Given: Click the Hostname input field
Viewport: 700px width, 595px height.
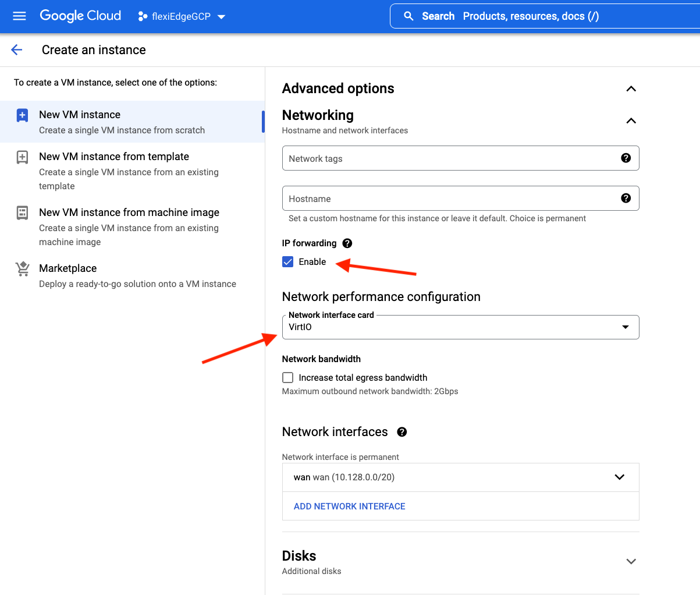Looking at the screenshot, I should tap(448, 199).
